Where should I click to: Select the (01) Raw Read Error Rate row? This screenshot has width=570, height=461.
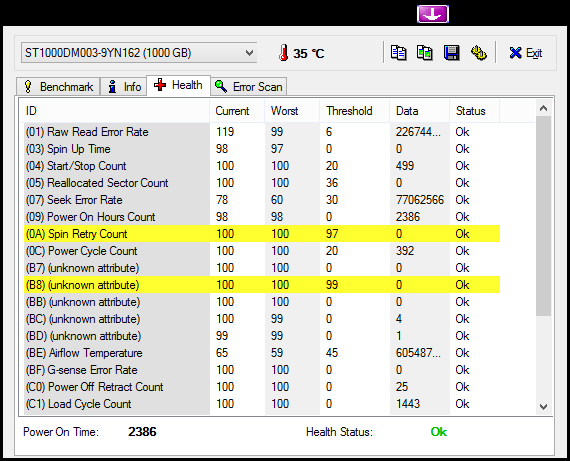tap(262, 132)
